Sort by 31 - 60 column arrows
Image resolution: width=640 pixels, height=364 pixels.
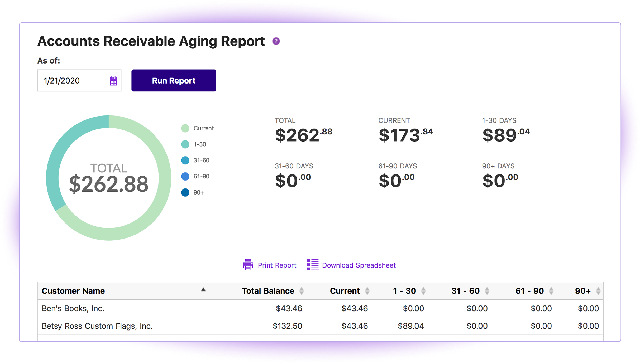(x=487, y=291)
